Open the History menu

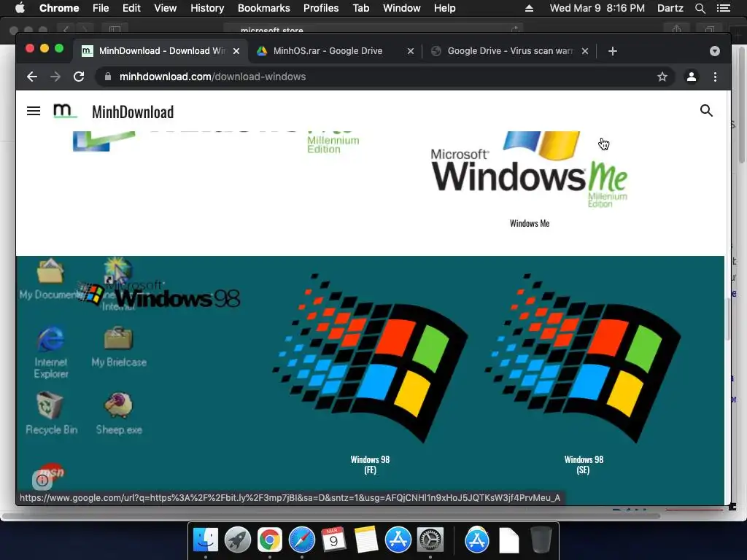[207, 8]
